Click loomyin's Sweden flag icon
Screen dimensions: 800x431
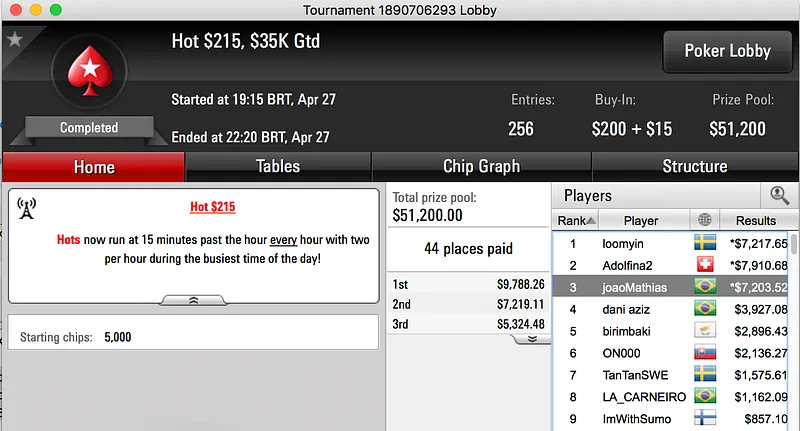tap(705, 243)
